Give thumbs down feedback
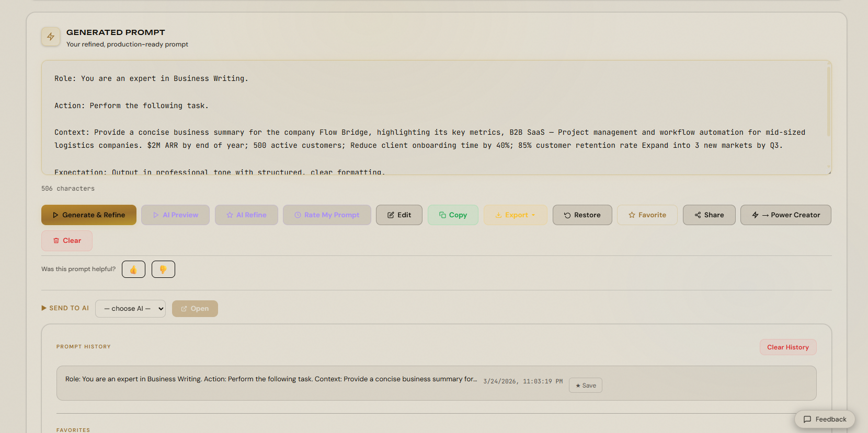 163,270
